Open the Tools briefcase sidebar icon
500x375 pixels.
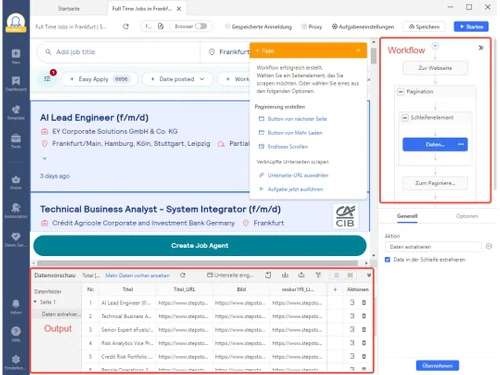16,138
